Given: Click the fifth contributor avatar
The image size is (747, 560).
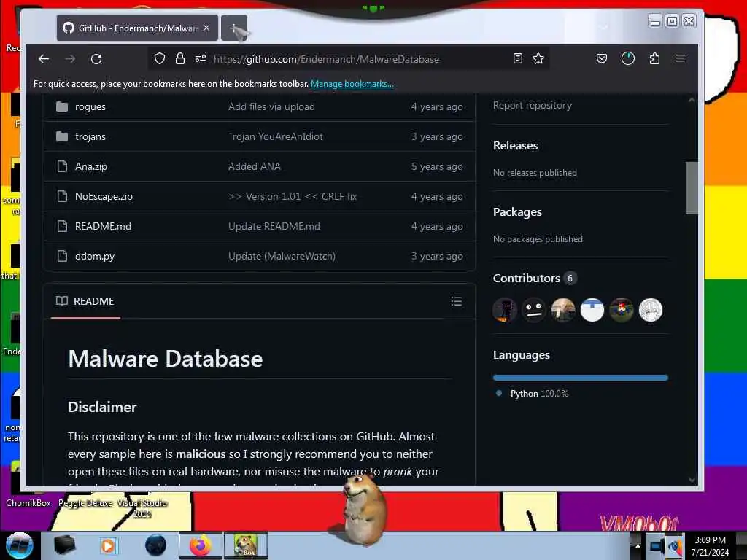Looking at the screenshot, I should tap(622, 310).
